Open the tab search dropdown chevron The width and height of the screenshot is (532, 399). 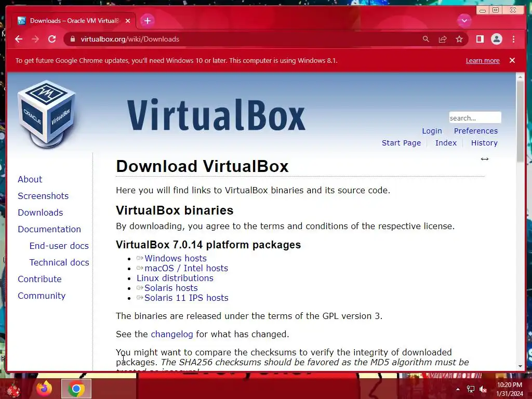(464, 21)
